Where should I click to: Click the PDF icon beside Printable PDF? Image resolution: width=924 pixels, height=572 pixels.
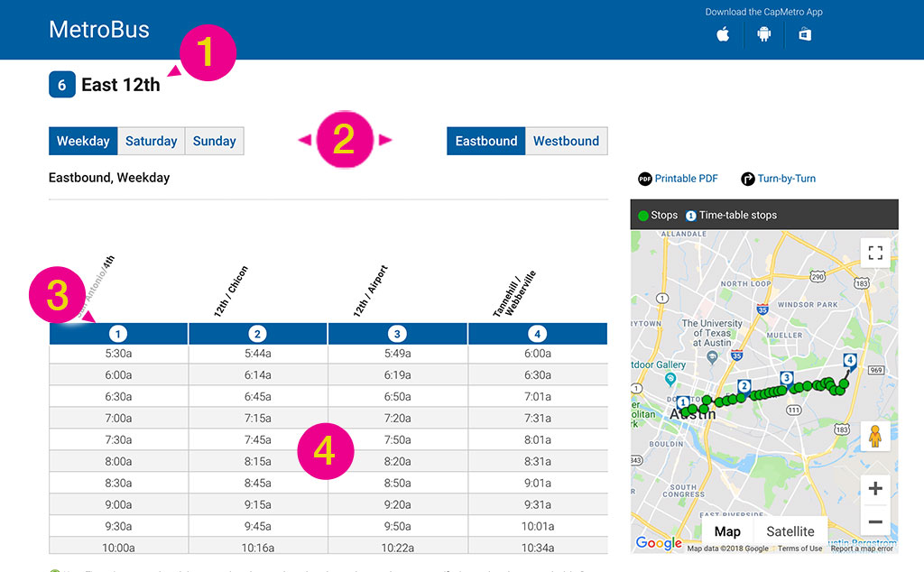645,179
